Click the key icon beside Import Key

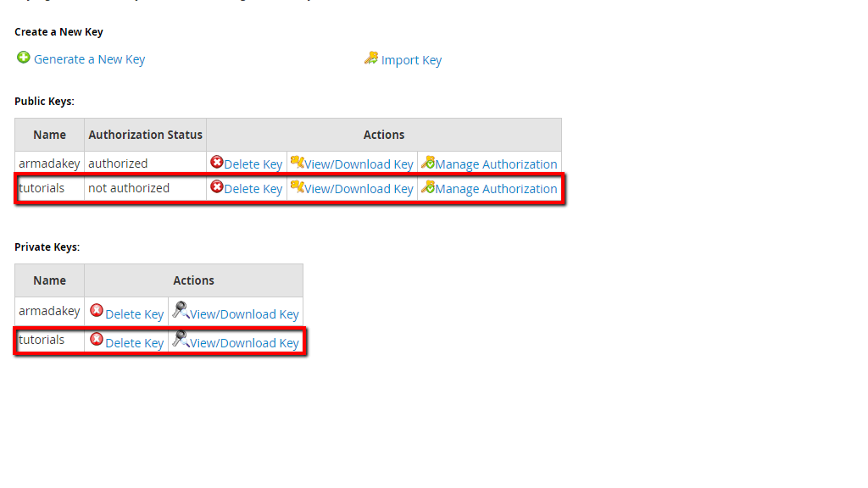pyautogui.click(x=371, y=58)
